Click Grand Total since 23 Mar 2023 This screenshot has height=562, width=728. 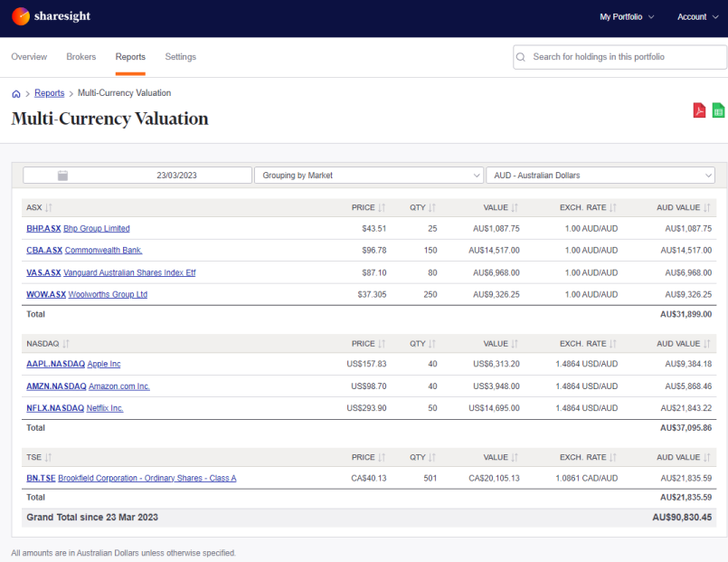coord(92,518)
